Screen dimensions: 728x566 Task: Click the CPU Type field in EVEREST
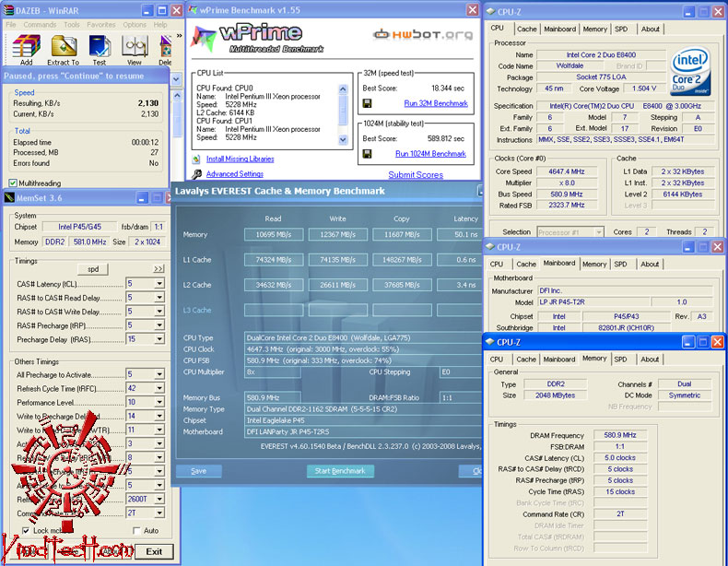363,337
